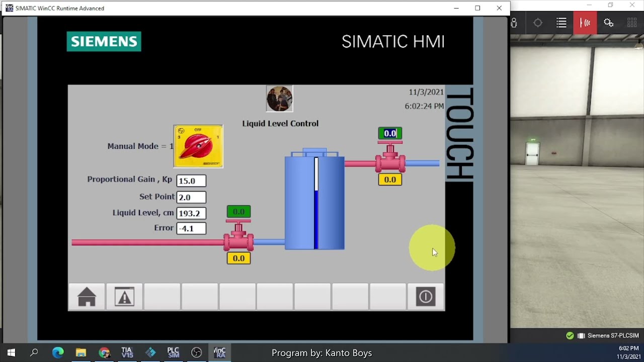Image resolution: width=644 pixels, height=362 pixels.
Task: Click the outlet valve yellow value box
Action: 390,179
